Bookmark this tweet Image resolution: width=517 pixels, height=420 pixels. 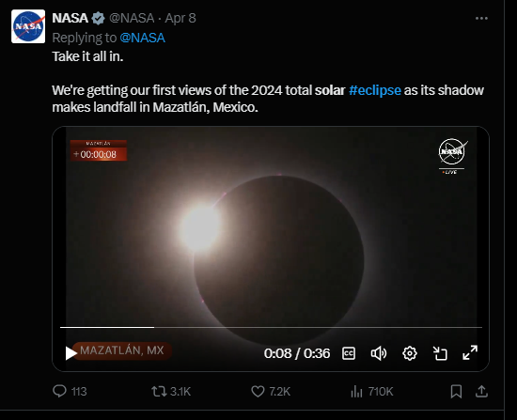pos(456,391)
